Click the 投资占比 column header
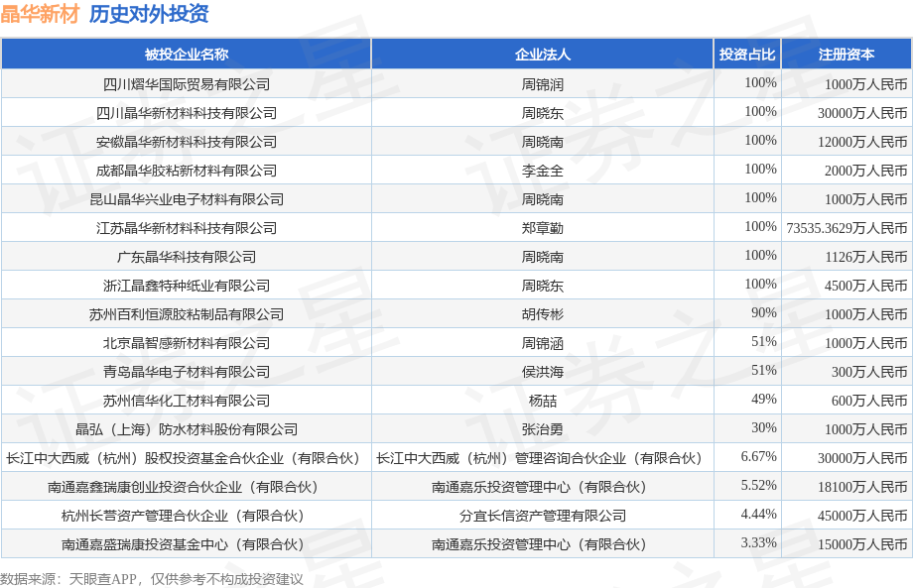This screenshot has width=913, height=588. (747, 55)
